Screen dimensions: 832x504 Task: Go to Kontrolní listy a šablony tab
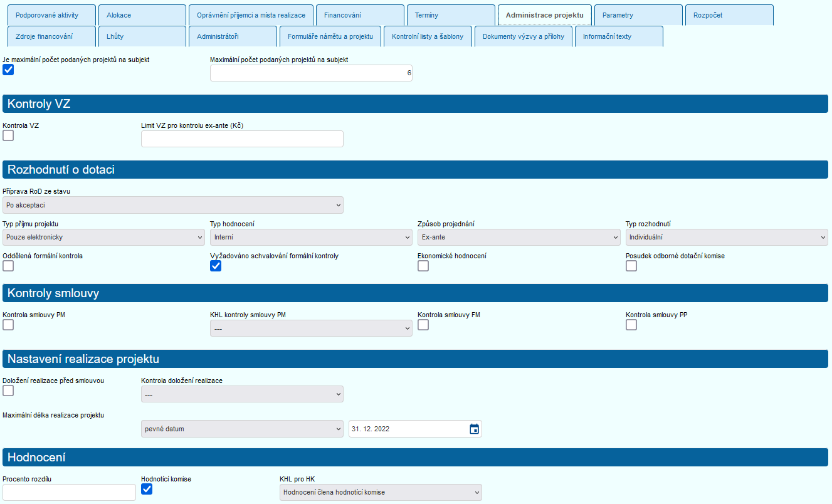pos(428,36)
